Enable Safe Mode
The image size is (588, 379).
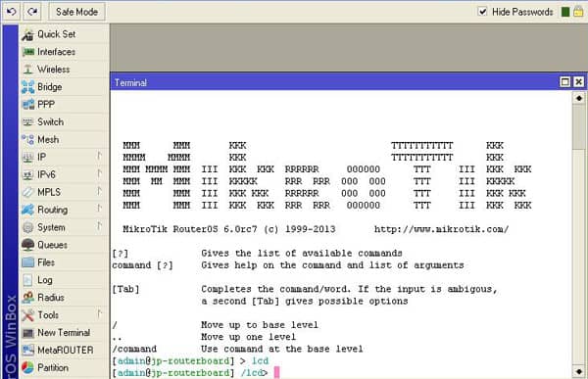pyautogui.click(x=76, y=12)
